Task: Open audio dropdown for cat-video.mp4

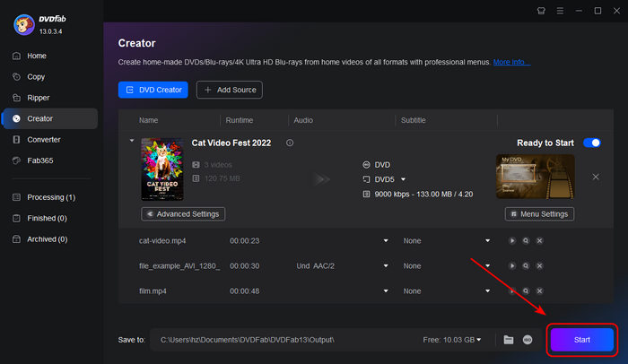Action: tap(386, 240)
